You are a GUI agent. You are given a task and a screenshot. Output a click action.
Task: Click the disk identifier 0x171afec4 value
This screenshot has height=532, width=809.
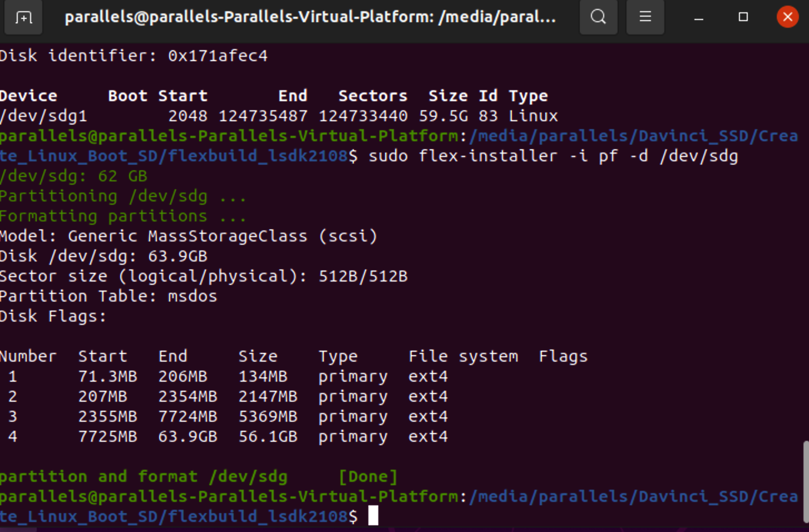click(218, 56)
